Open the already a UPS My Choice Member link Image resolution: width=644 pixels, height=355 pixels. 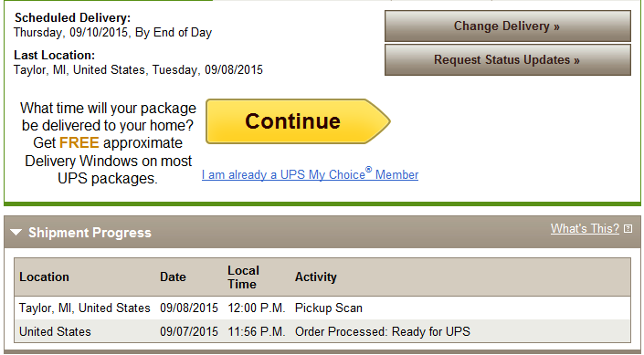[310, 174]
